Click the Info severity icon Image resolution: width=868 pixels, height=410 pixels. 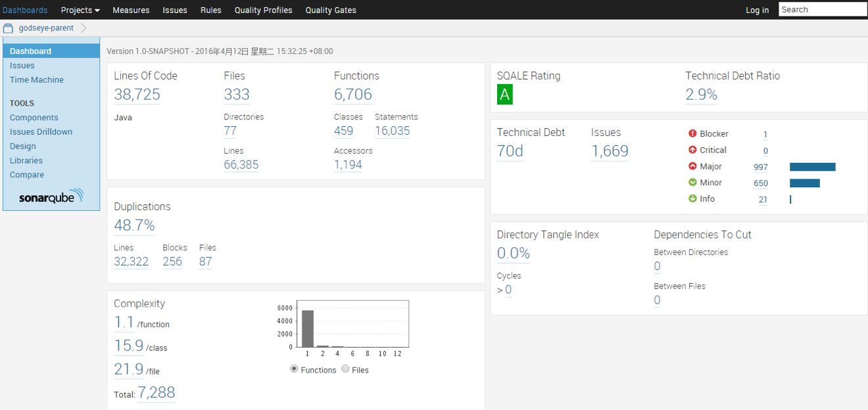click(692, 198)
